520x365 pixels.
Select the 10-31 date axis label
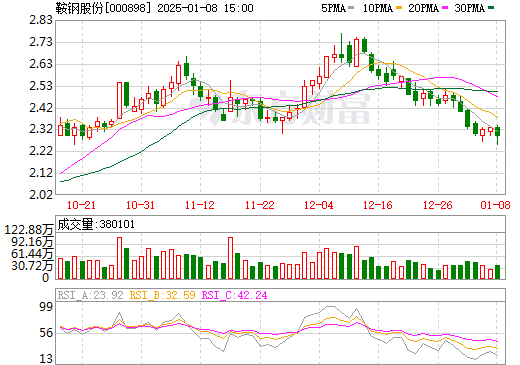(140, 205)
